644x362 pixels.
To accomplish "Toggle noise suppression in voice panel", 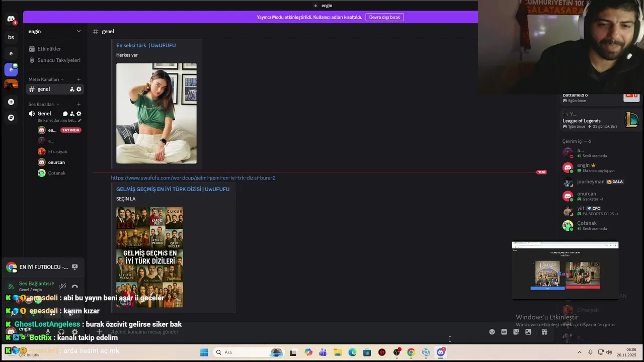I will click(63, 287).
